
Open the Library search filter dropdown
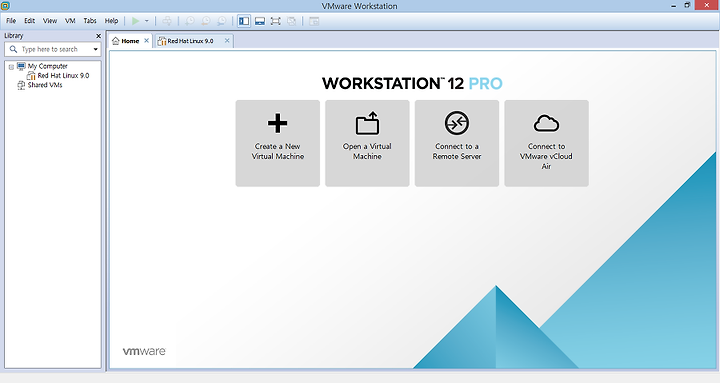point(96,49)
